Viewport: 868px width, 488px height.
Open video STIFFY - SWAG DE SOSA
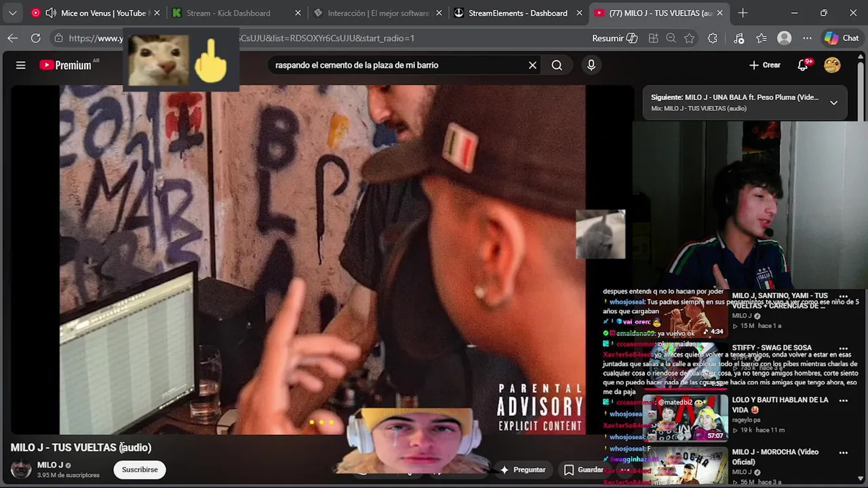click(x=772, y=348)
